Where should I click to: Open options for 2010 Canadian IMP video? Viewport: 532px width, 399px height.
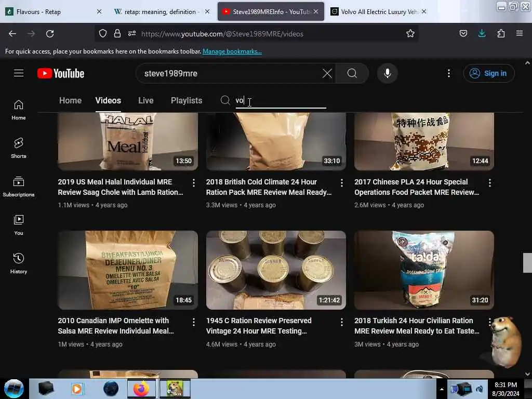(x=193, y=322)
